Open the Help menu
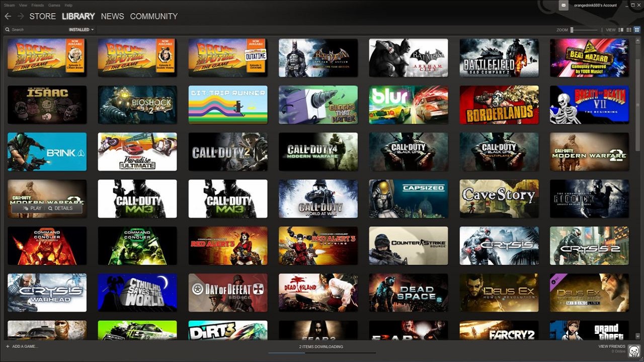Viewport: 644px width, 362px height. pyautogui.click(x=68, y=5)
